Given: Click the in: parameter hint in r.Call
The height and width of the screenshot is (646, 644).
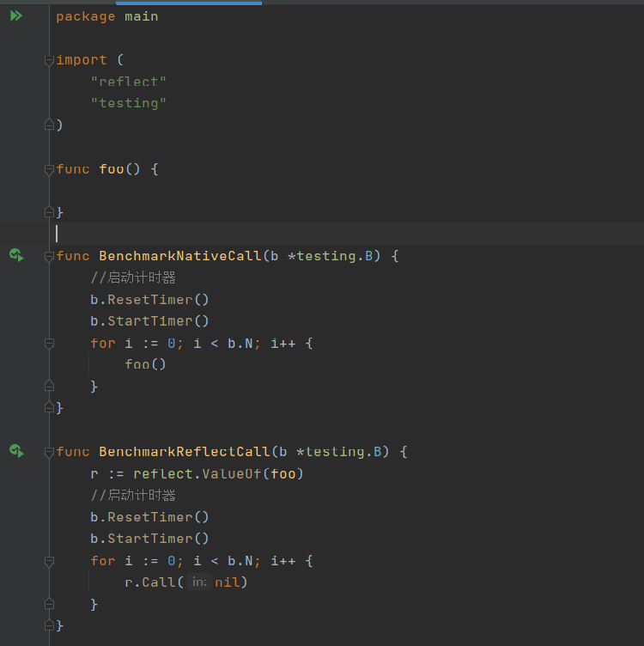Looking at the screenshot, I should [200, 582].
